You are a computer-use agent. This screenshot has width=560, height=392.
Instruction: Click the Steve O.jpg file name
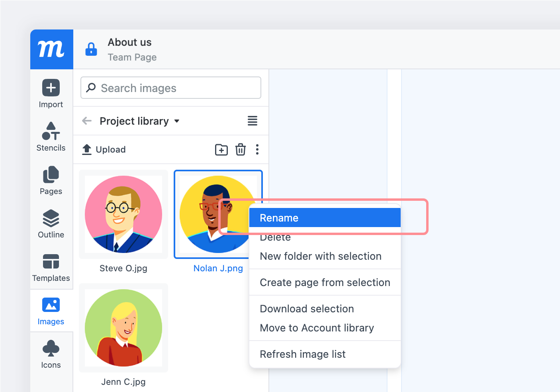(123, 268)
